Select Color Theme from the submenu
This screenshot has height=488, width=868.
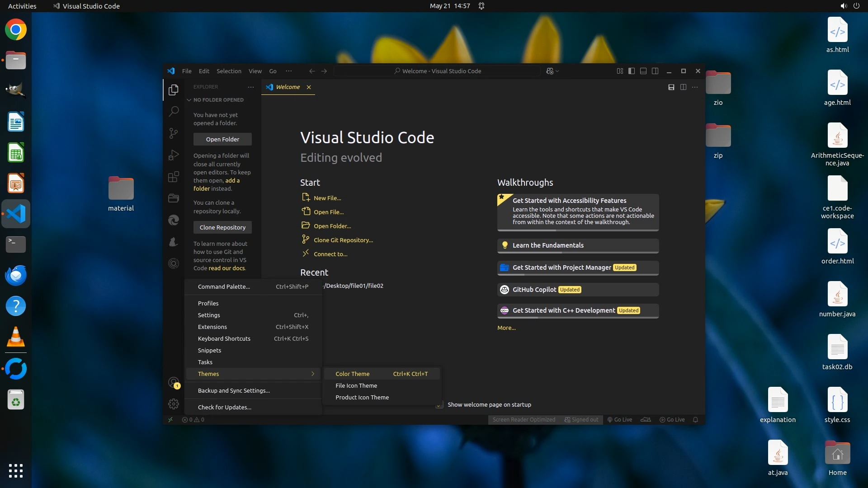coord(352,374)
